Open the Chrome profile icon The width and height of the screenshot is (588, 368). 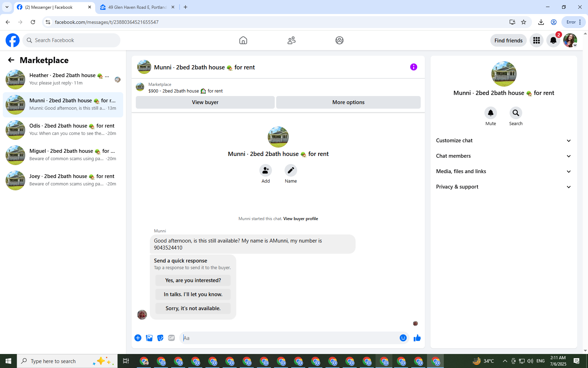(x=554, y=22)
